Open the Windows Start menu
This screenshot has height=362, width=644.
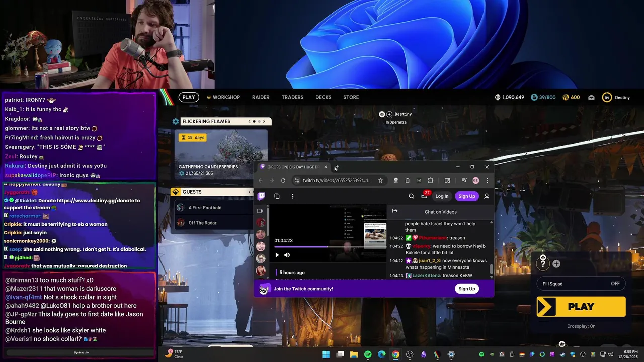coord(326,354)
